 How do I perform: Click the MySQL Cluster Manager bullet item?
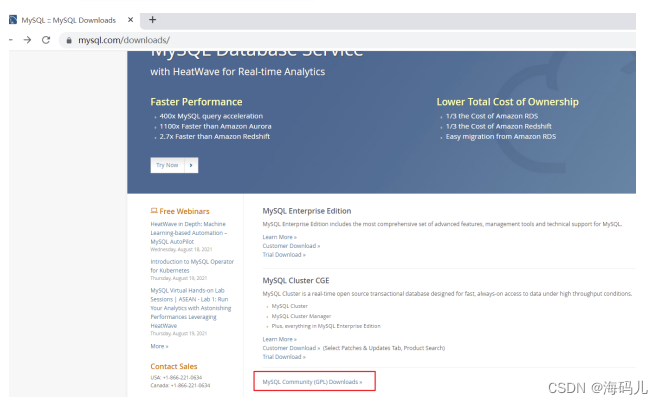coord(301,316)
